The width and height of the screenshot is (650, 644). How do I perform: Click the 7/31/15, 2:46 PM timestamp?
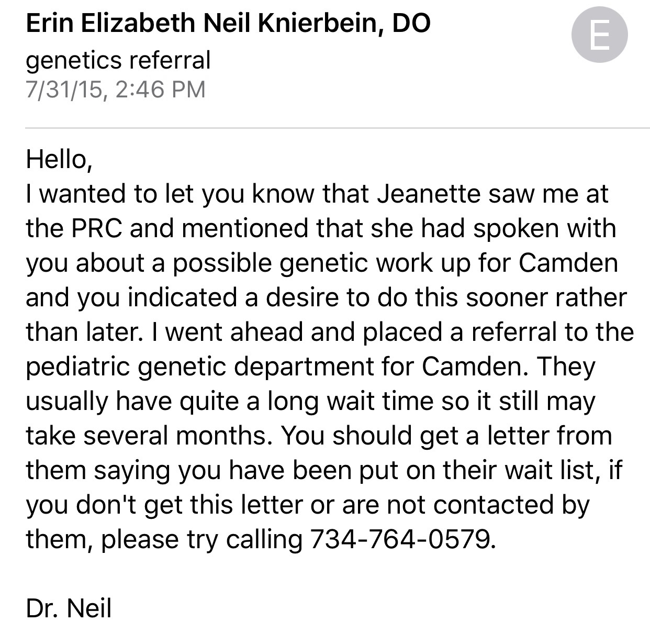point(115,89)
